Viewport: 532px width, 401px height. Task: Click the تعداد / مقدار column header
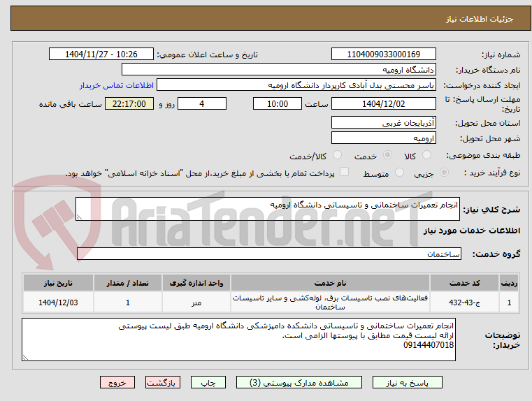(127, 283)
